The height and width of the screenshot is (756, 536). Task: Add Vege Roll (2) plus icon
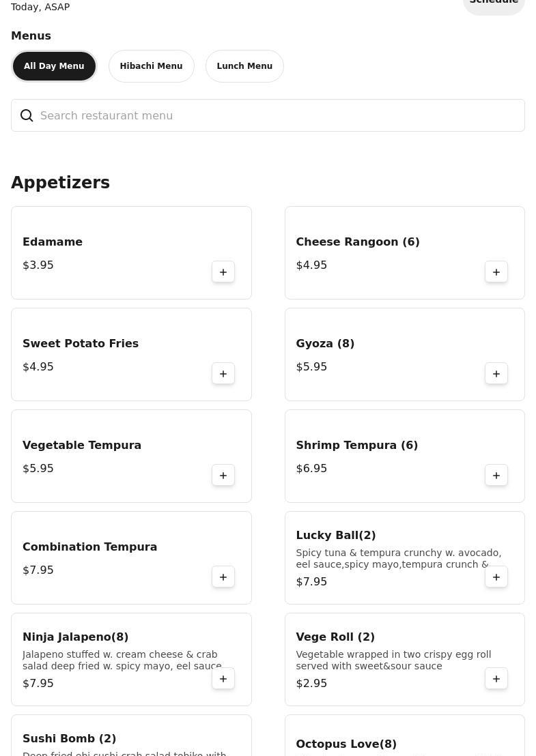pos(496,679)
